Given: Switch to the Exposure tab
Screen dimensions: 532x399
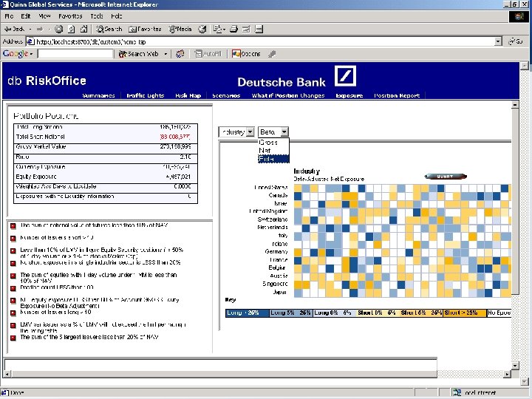Looking at the screenshot, I should tap(349, 95).
